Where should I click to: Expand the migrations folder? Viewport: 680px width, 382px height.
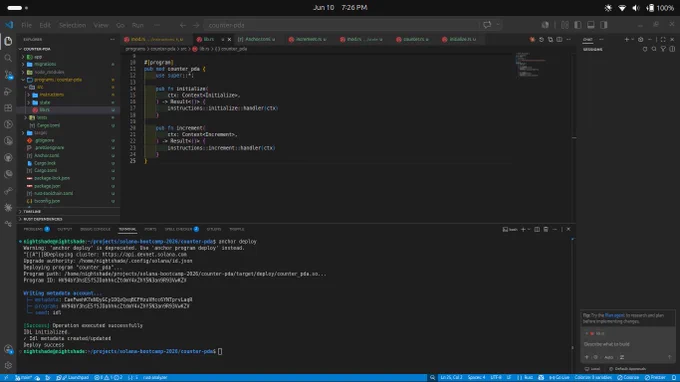23,64
